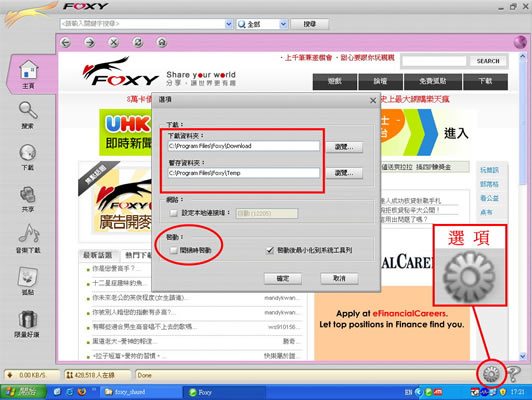Click the webpage search text box
Viewport: 532px width, 400px height.
(434, 61)
